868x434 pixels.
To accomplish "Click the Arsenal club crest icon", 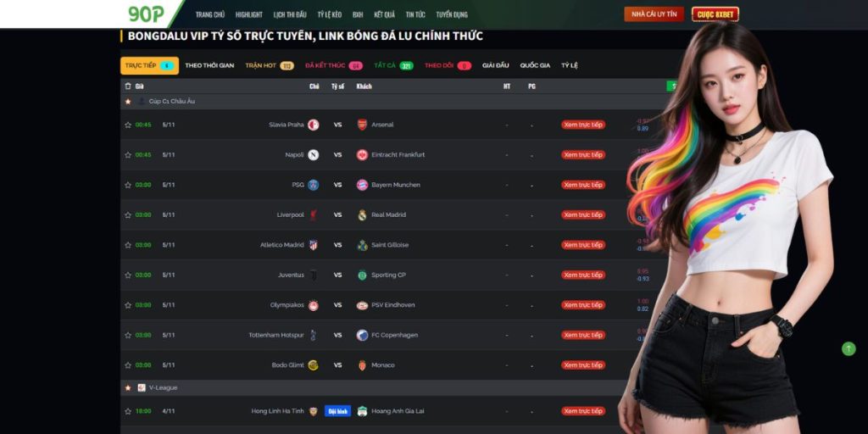I will [x=362, y=125].
